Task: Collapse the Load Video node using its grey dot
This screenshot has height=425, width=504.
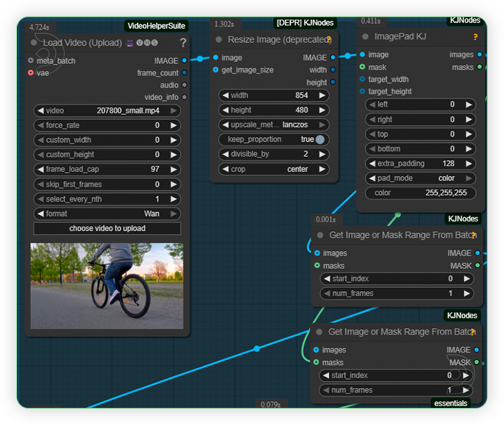Action: point(34,42)
